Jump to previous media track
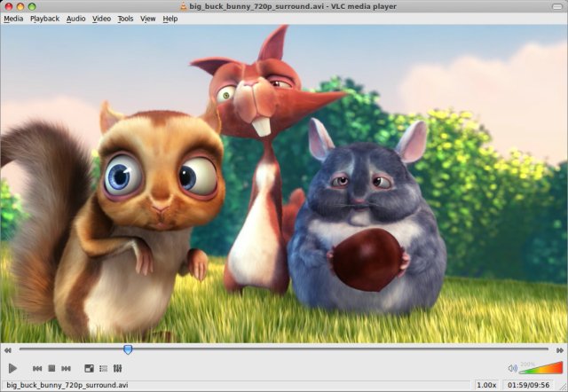 (37, 368)
